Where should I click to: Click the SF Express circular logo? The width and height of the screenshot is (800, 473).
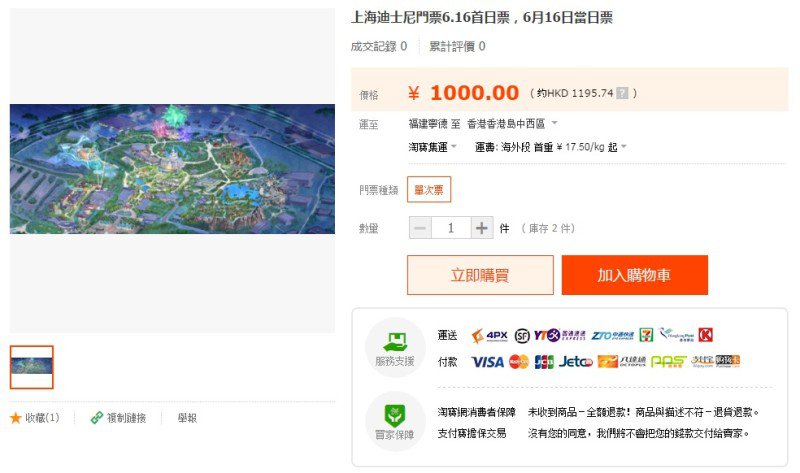[x=522, y=335]
